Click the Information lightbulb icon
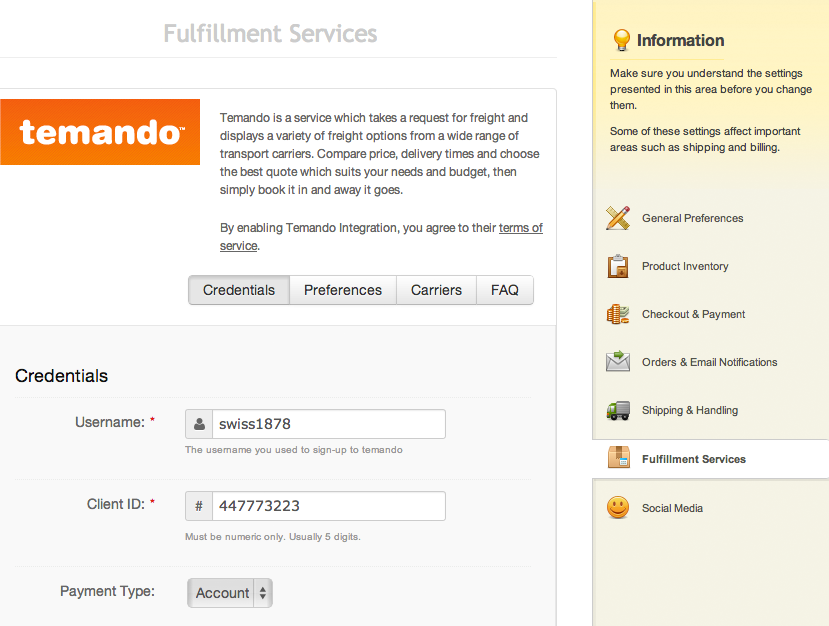This screenshot has height=626, width=829. point(621,40)
